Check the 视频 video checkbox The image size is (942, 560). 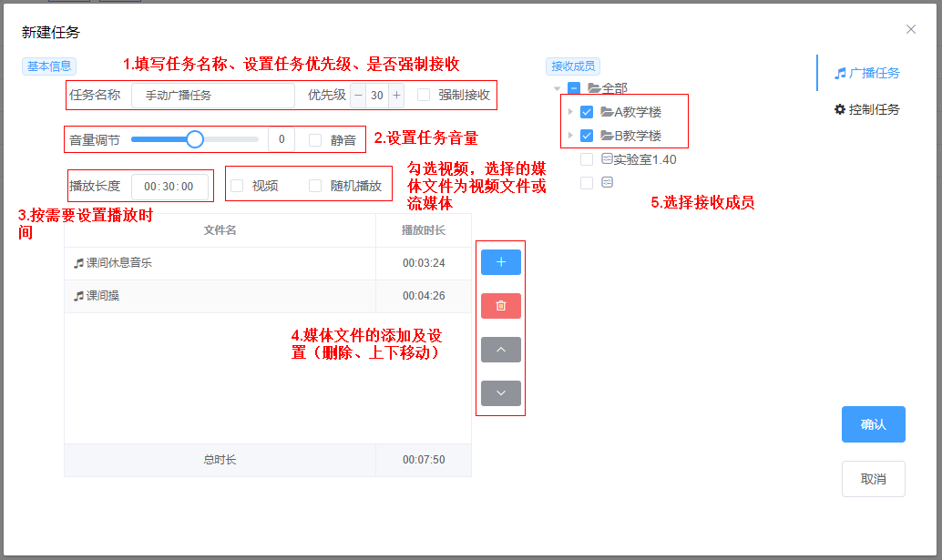(x=237, y=186)
